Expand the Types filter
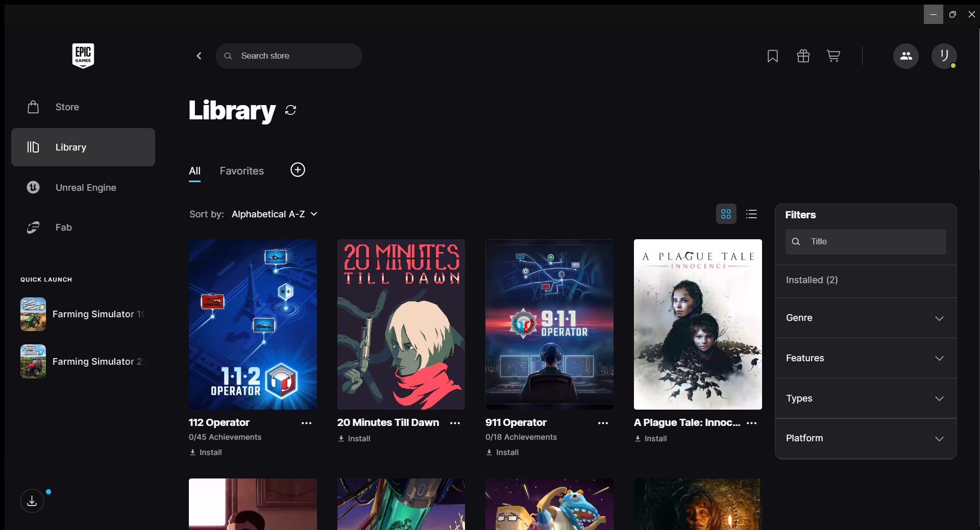Screen dimensions: 980x530 [866, 398]
